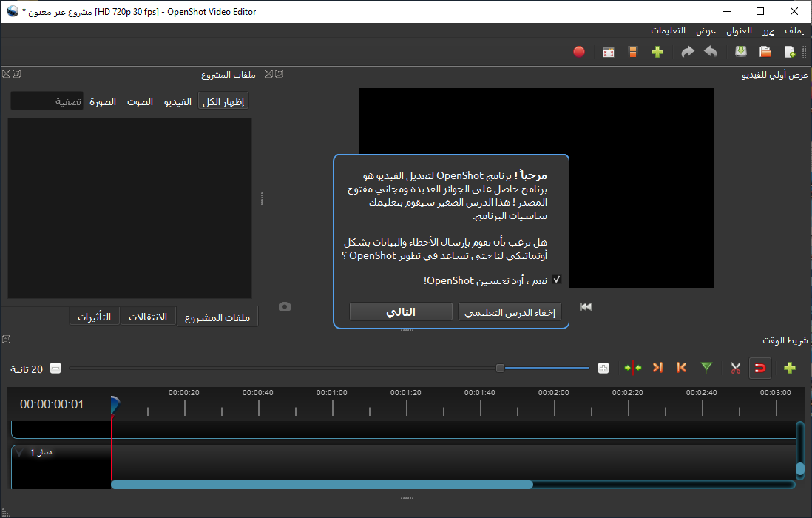
Task: Float the شريط الوقت timeline panel
Action: pyautogui.click(x=6, y=339)
